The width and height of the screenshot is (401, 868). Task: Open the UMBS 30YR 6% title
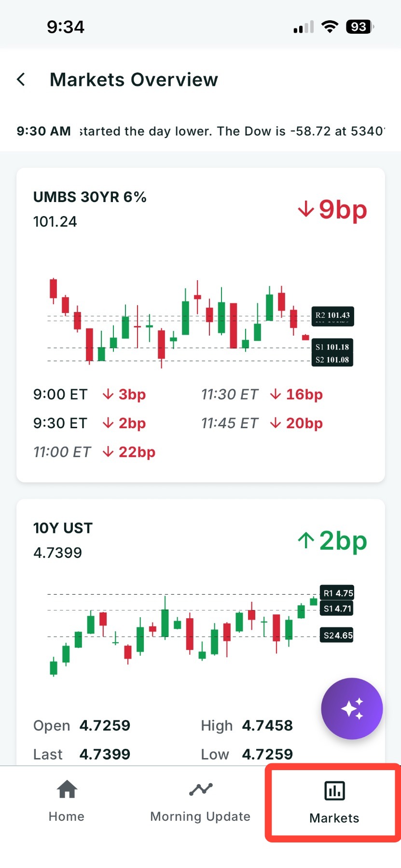(90, 197)
